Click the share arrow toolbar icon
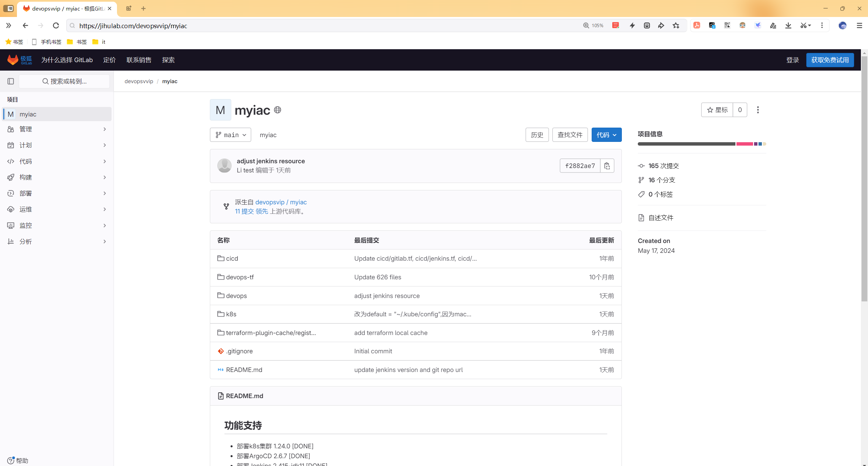Viewport: 868px width, 466px height. 661,25
